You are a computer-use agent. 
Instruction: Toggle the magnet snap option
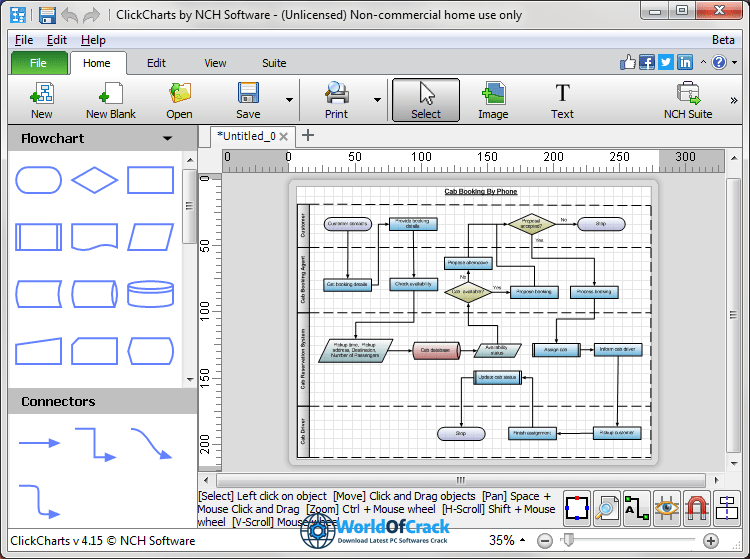[x=696, y=508]
